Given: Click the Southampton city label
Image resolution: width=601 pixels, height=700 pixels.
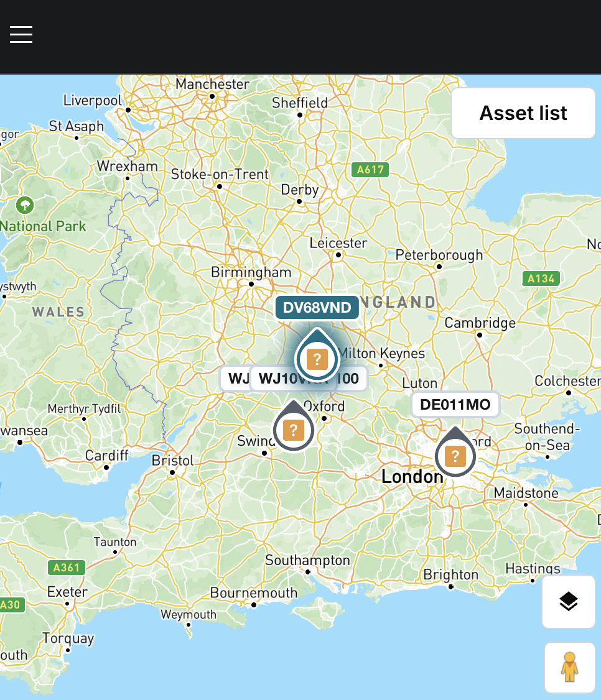Looking at the screenshot, I should point(307,560).
